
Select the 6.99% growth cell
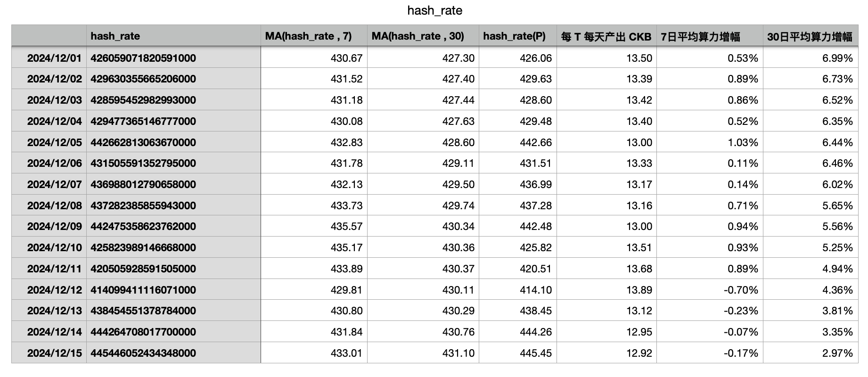pos(837,58)
